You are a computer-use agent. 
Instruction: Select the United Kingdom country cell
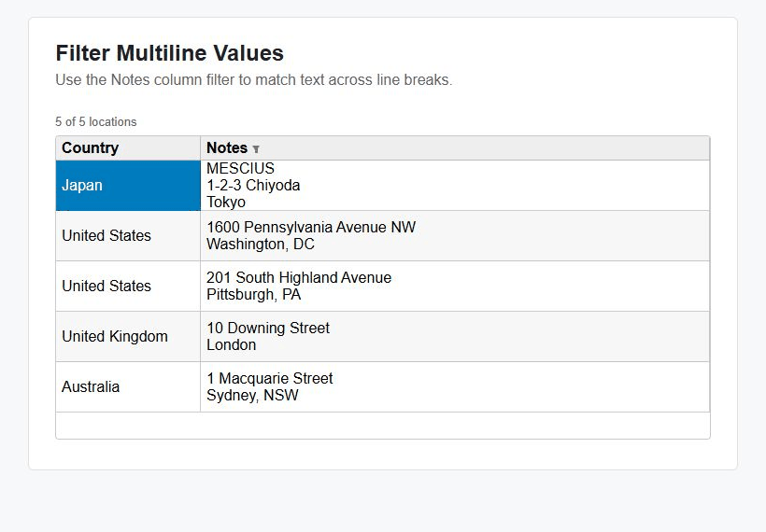[128, 337]
